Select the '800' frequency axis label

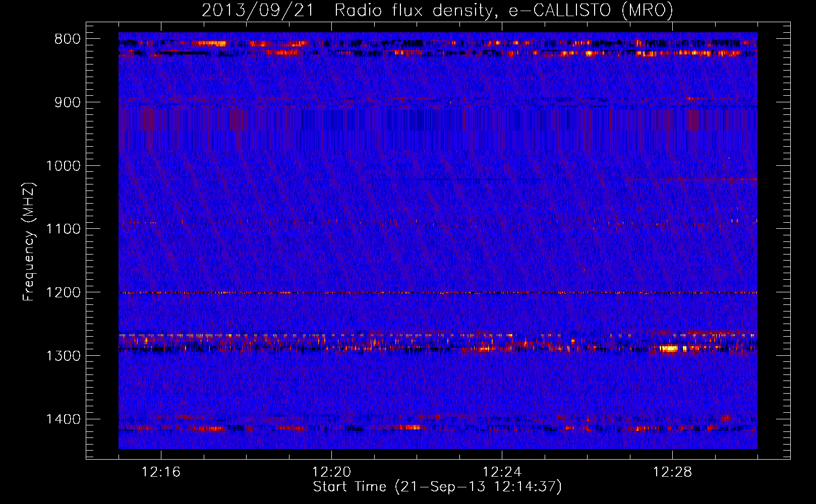click(68, 39)
